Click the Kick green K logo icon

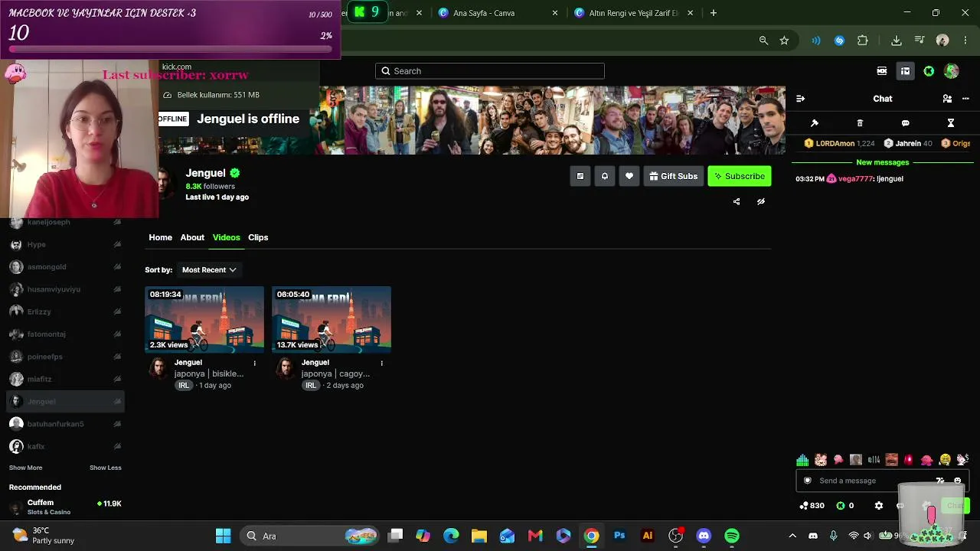(929, 71)
